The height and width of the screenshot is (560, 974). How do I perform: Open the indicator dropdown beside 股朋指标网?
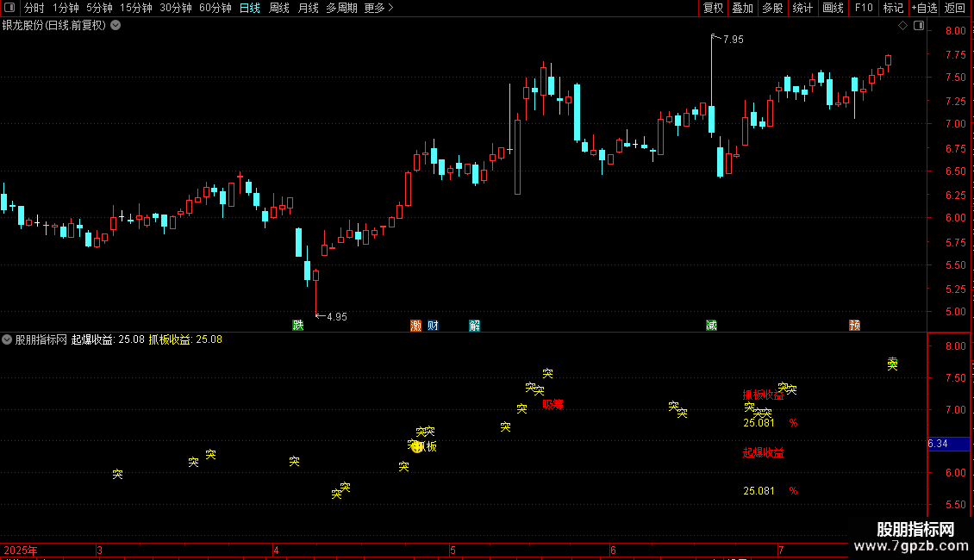[7, 339]
